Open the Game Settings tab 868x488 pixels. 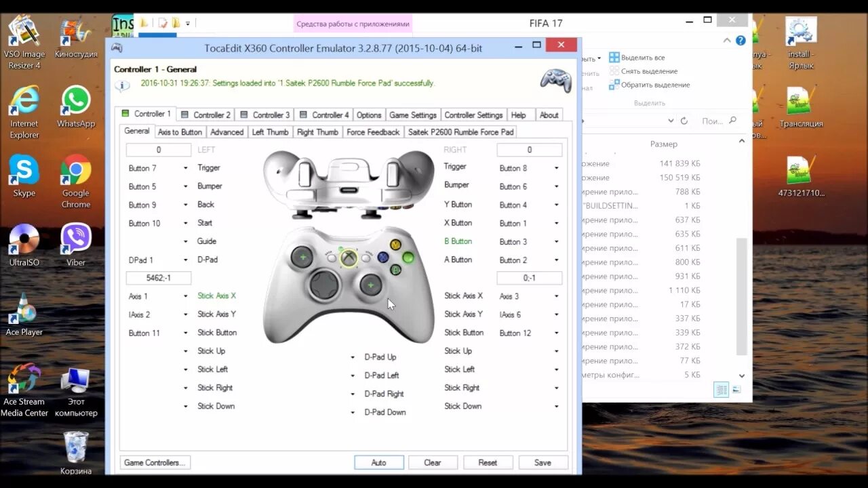tap(413, 115)
